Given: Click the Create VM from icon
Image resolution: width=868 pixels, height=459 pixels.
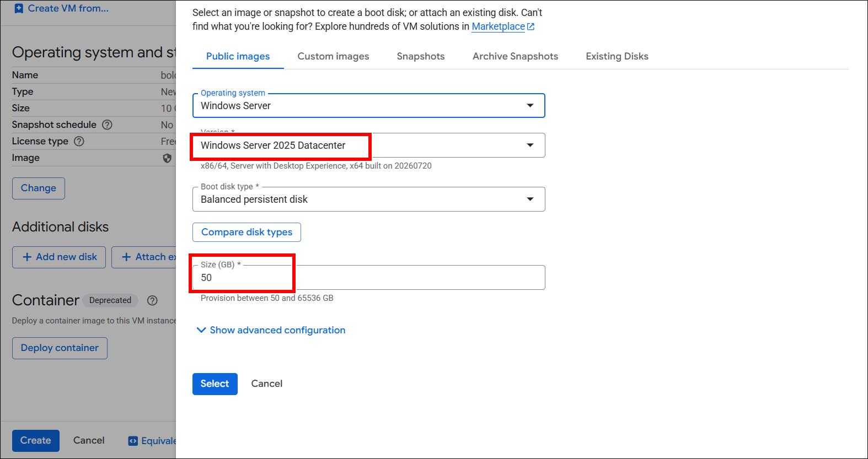Looking at the screenshot, I should point(19,8).
